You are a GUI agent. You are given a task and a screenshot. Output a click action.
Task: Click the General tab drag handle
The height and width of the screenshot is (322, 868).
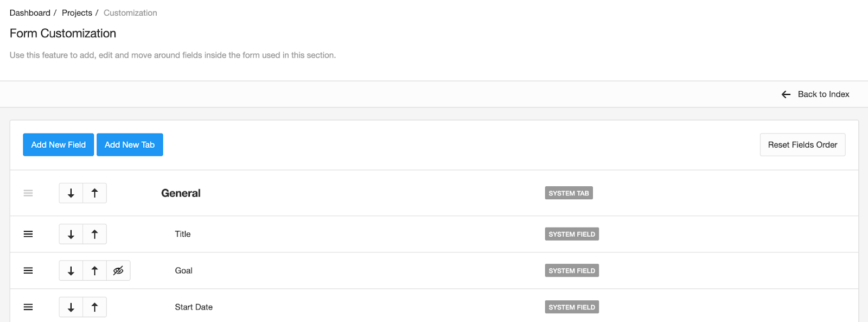(28, 193)
